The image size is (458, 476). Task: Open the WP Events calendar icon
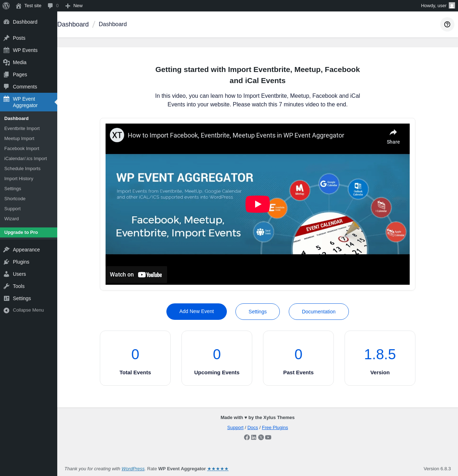pyautogui.click(x=6, y=50)
